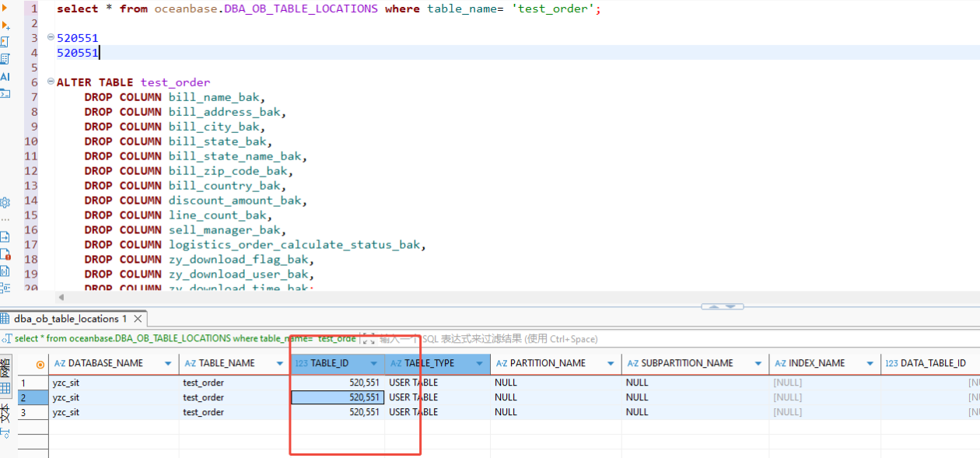This screenshot has height=458, width=980.
Task: Open the TABLE_ID column dropdown arrow
Action: [373, 364]
